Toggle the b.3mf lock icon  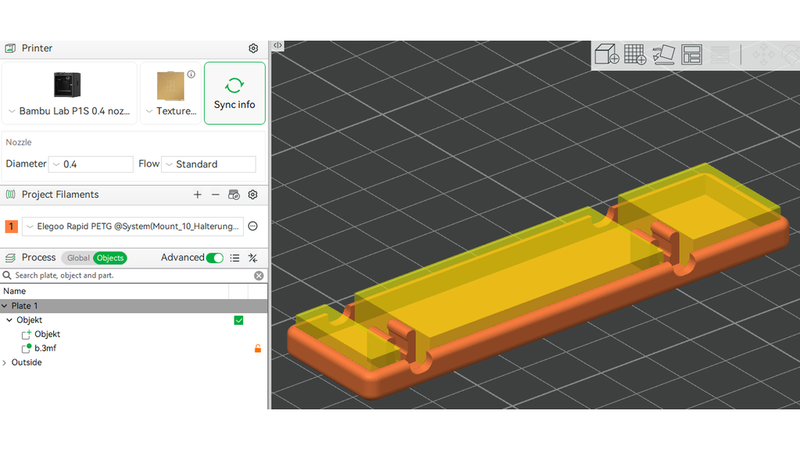point(258,348)
